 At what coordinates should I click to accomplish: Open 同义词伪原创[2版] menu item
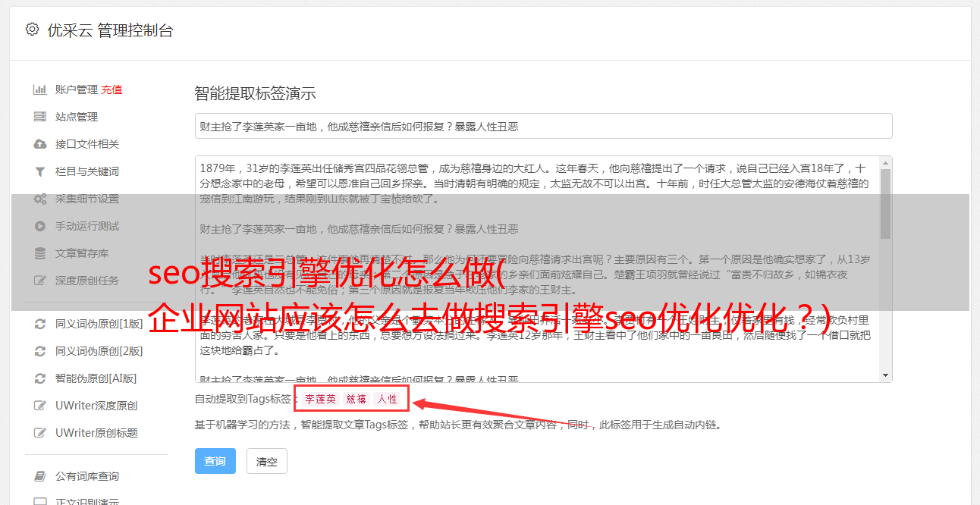pos(99,351)
